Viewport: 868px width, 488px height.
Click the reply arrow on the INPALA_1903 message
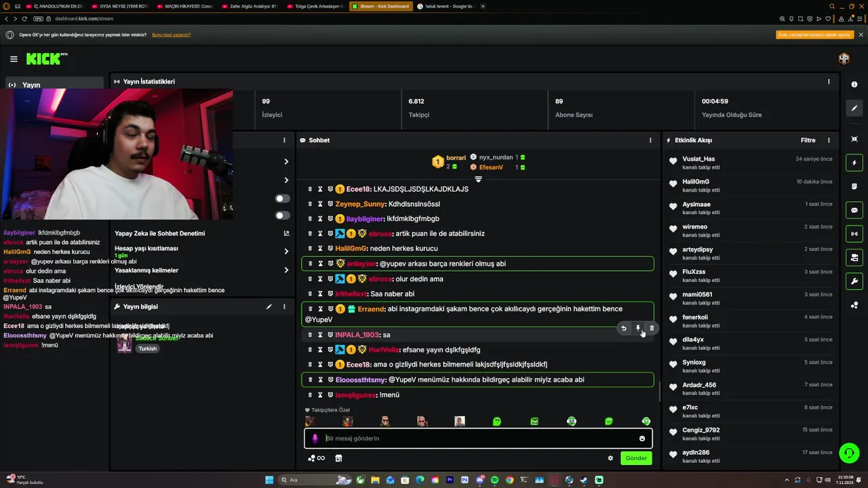pyautogui.click(x=624, y=328)
